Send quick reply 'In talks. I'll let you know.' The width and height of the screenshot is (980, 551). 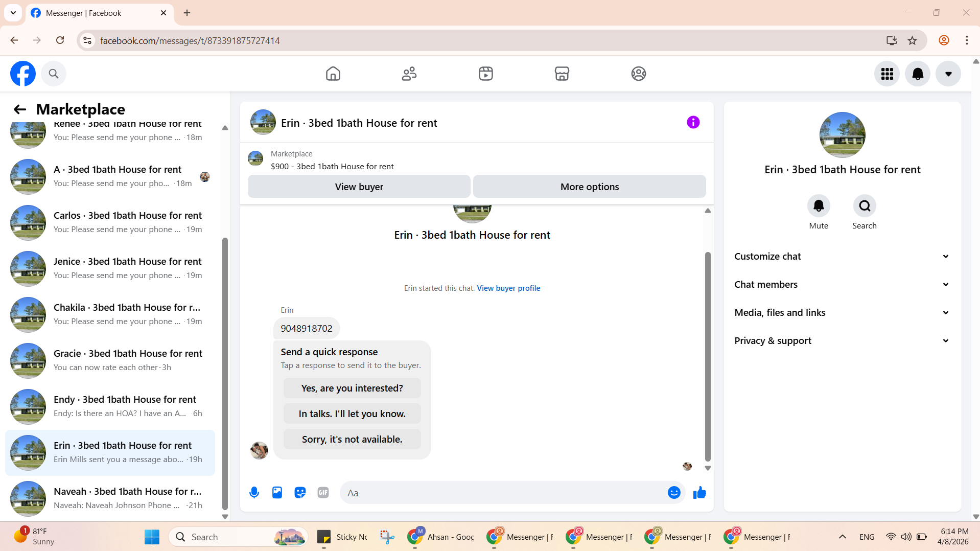(x=352, y=414)
